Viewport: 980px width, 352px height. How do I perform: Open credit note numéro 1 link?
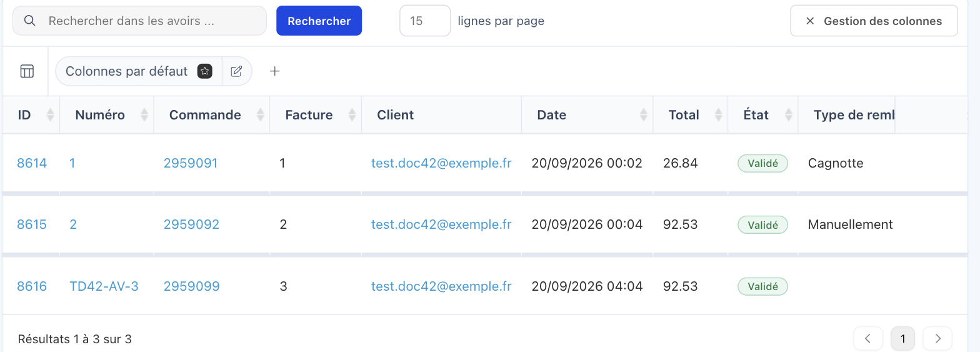tap(72, 163)
